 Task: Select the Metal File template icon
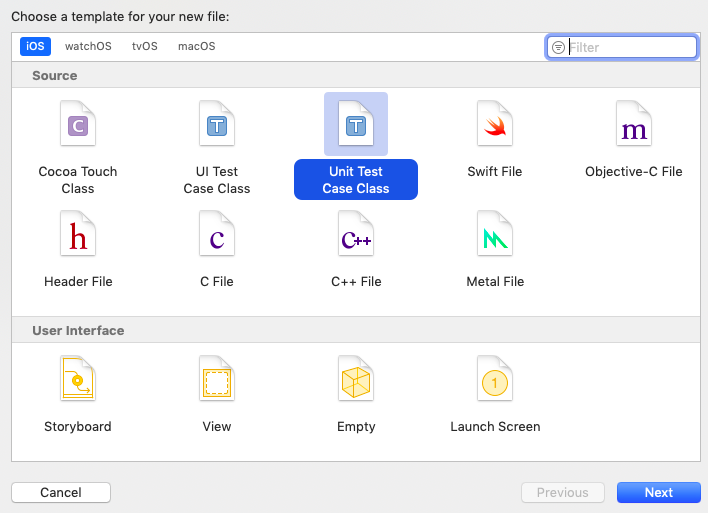click(495, 233)
